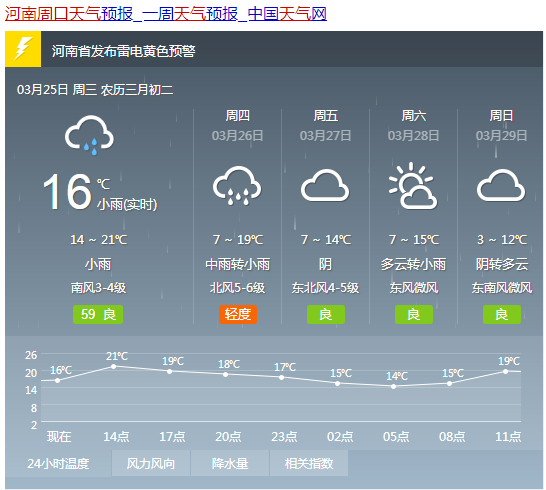The width and height of the screenshot is (546, 490).
Task: Click the 03月25日 周三 农历三月初二 date text
Action: click(x=95, y=90)
